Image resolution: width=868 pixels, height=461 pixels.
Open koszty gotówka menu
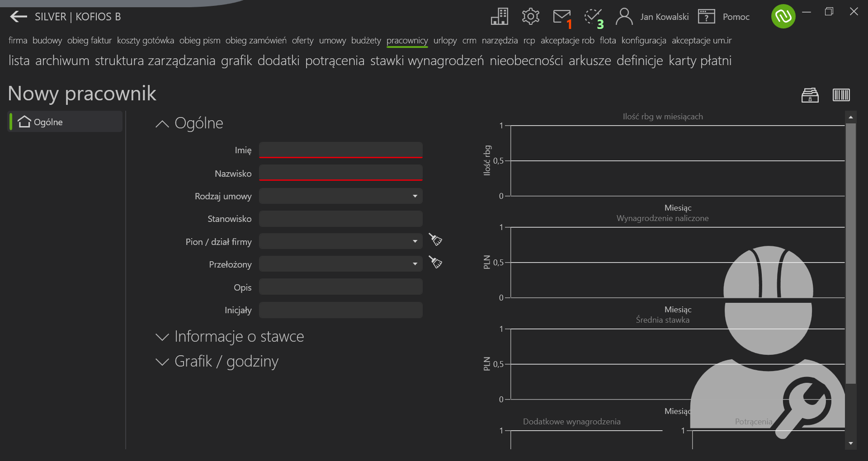pos(146,41)
